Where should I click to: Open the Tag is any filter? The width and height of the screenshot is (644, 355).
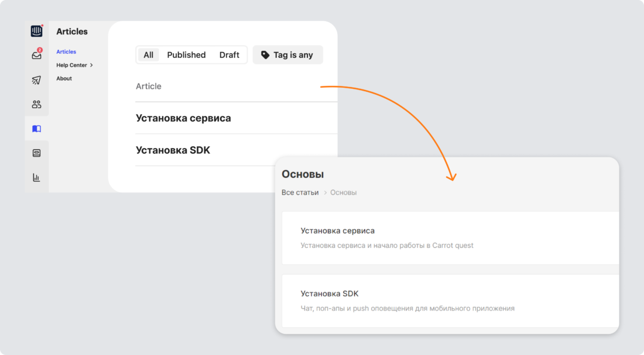(287, 55)
